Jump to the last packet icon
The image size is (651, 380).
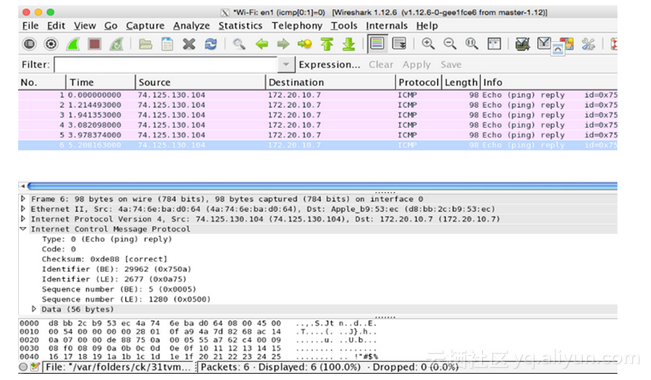(x=349, y=44)
